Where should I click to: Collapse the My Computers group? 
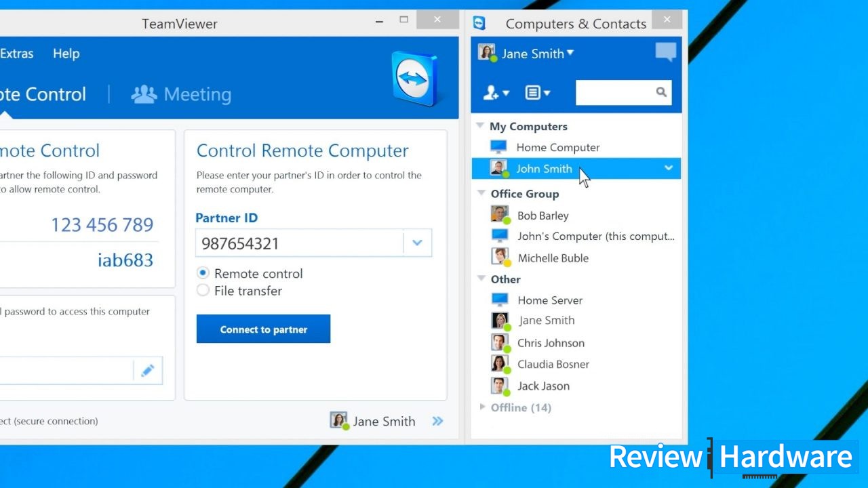(480, 126)
